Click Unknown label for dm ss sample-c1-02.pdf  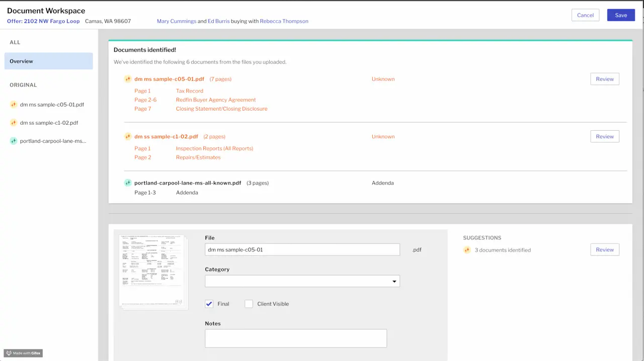(383, 136)
